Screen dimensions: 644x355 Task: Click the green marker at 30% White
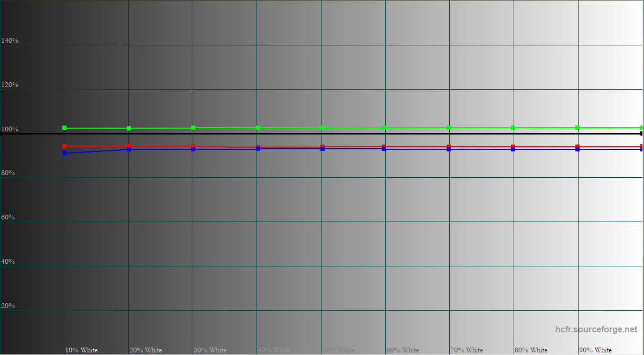point(193,128)
